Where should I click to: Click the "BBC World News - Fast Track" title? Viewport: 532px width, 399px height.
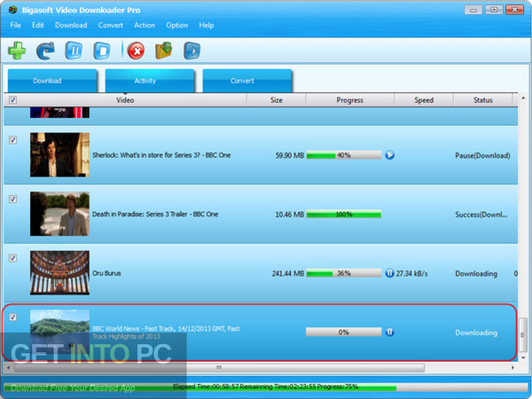pos(166,332)
